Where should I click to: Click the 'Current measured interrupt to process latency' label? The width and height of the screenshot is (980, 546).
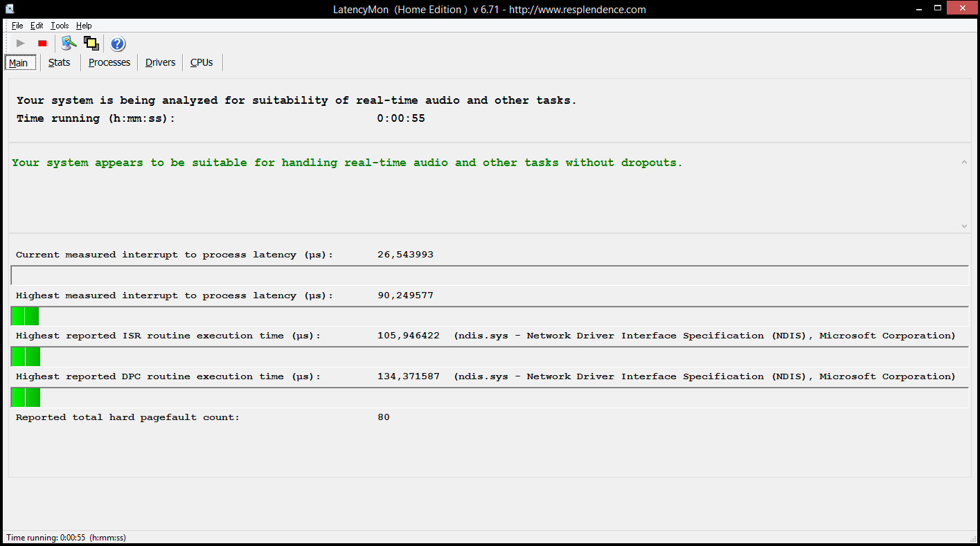tap(175, 255)
